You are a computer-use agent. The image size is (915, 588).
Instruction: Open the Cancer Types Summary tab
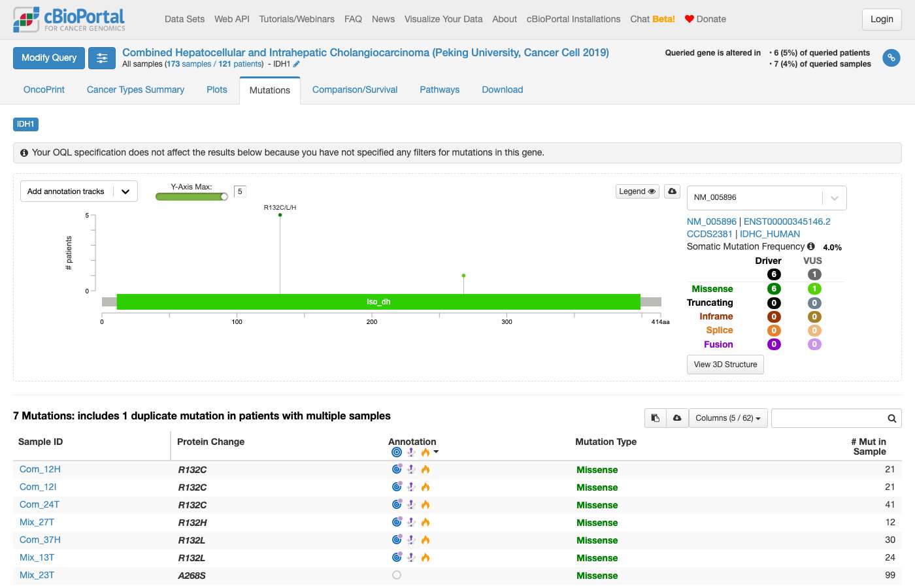(x=135, y=90)
